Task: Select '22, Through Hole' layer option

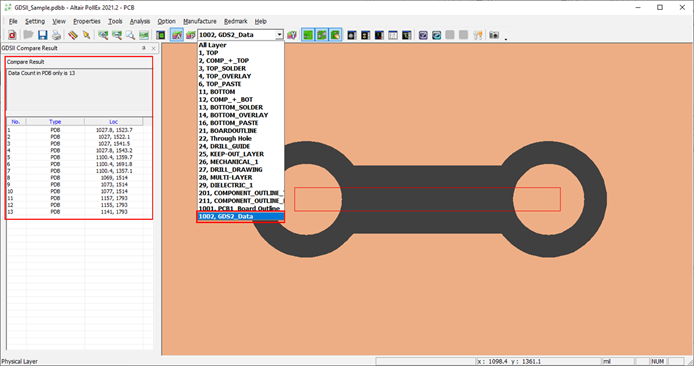Action: pos(241,139)
